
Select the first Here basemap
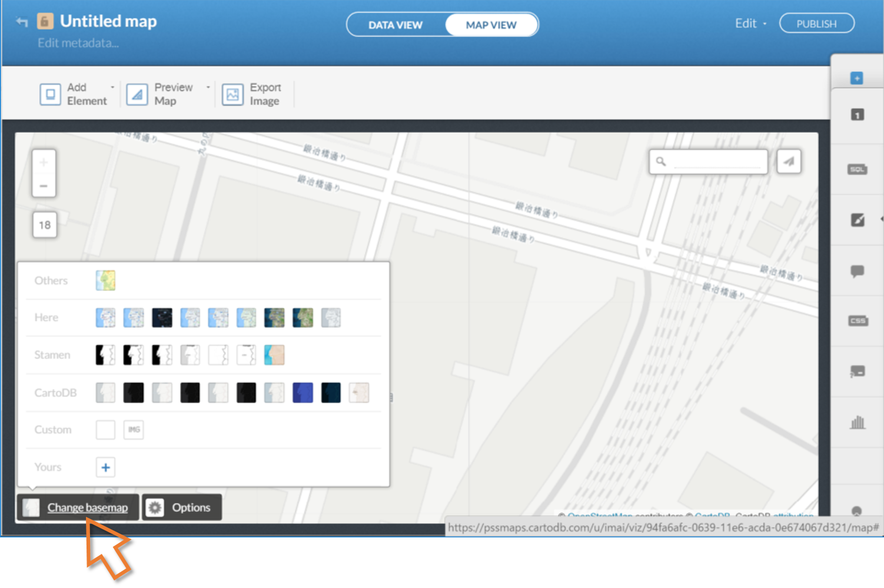pyautogui.click(x=106, y=318)
